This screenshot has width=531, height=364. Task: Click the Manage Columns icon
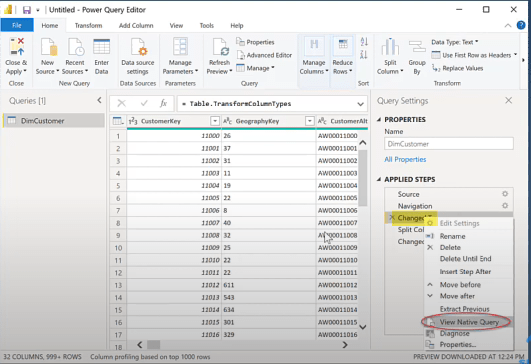(x=314, y=46)
